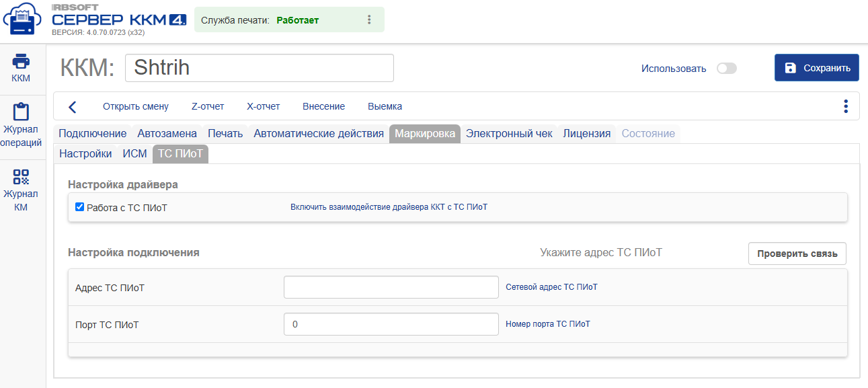Click the Включить взаимодействие драйвера ККТ hint
Screen dimensions: 868x388
(x=389, y=207)
